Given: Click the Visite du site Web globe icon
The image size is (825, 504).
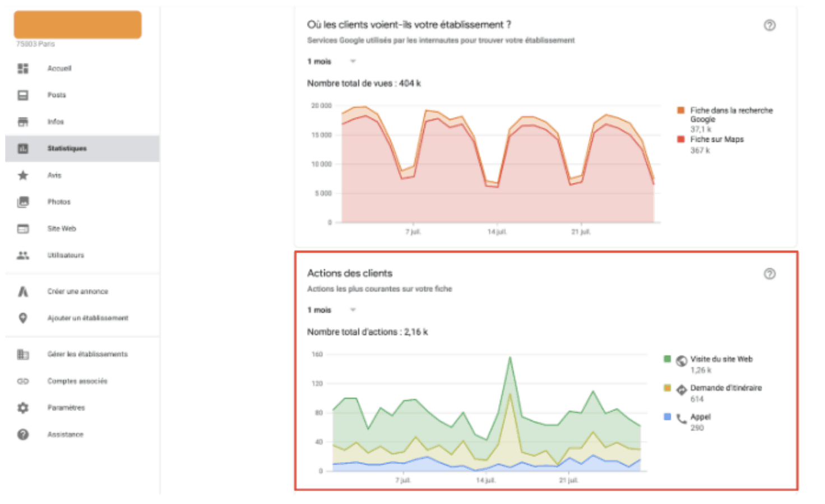Looking at the screenshot, I should coord(682,361).
